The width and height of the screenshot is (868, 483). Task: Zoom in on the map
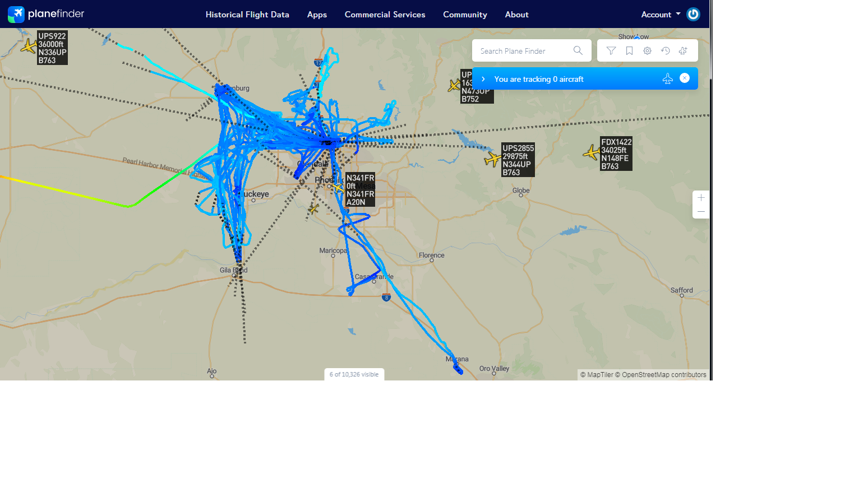pyautogui.click(x=701, y=198)
